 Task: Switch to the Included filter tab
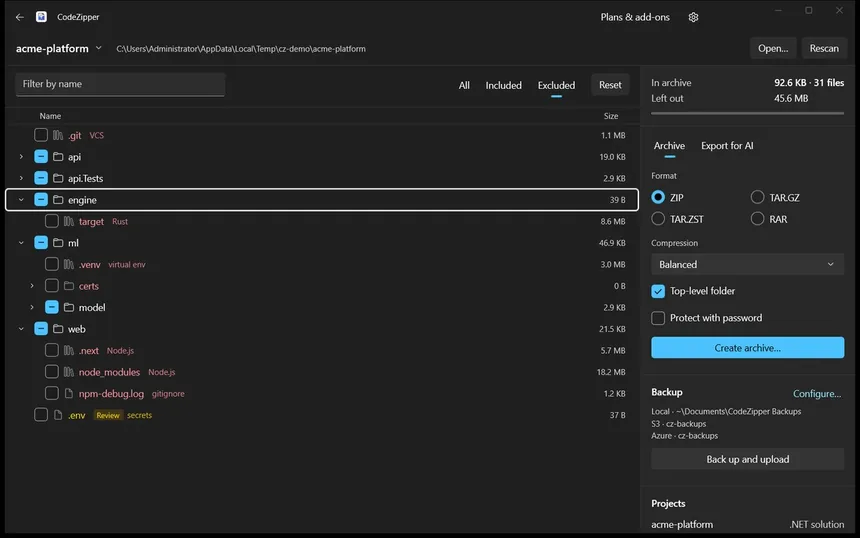tap(503, 86)
